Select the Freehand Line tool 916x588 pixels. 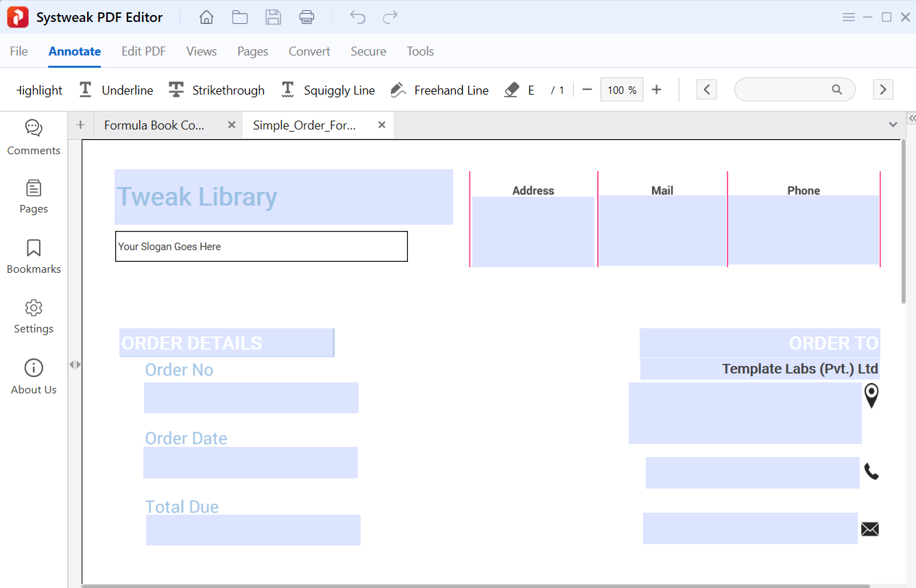(439, 90)
